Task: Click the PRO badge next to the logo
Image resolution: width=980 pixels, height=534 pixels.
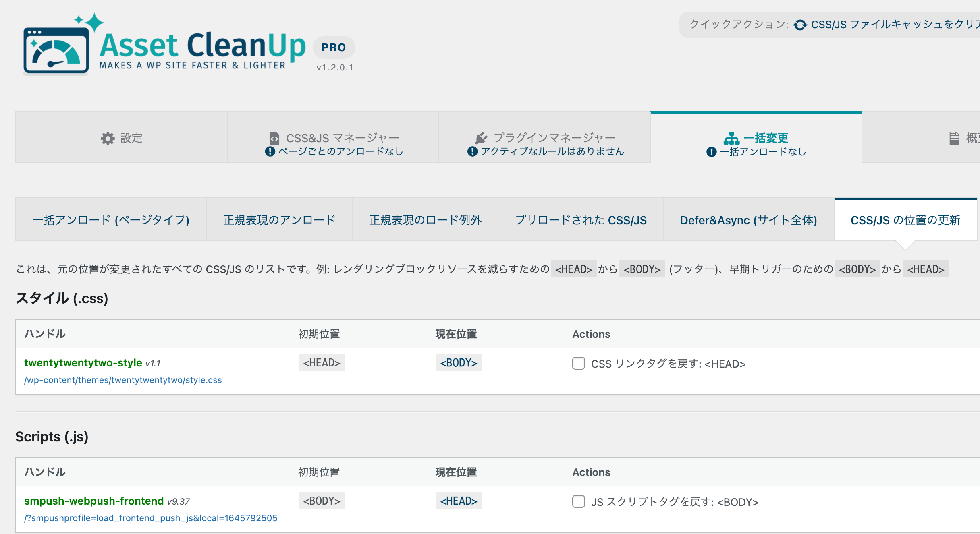Action: [x=334, y=48]
